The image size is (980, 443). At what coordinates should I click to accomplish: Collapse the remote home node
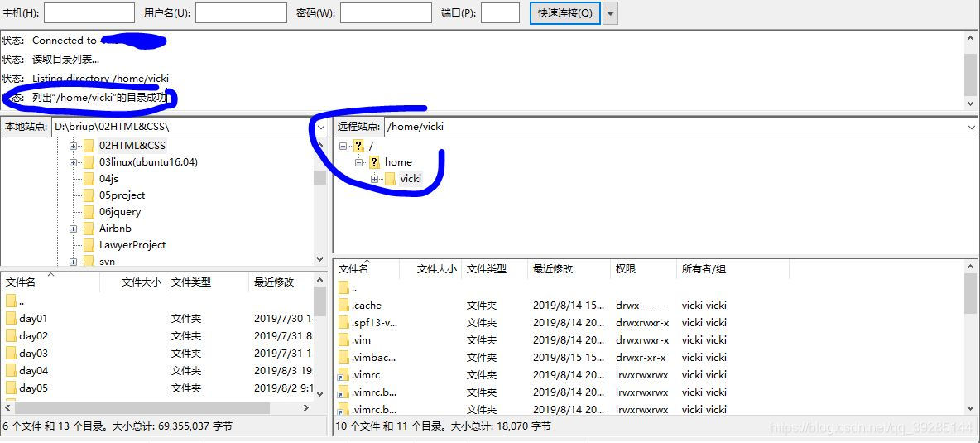(358, 162)
